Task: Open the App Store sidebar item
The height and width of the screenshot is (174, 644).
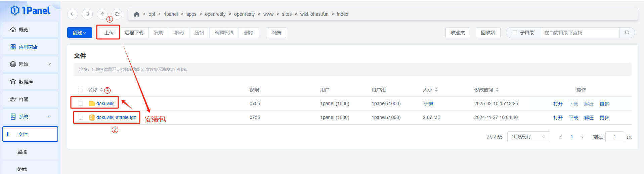Action: pos(30,47)
